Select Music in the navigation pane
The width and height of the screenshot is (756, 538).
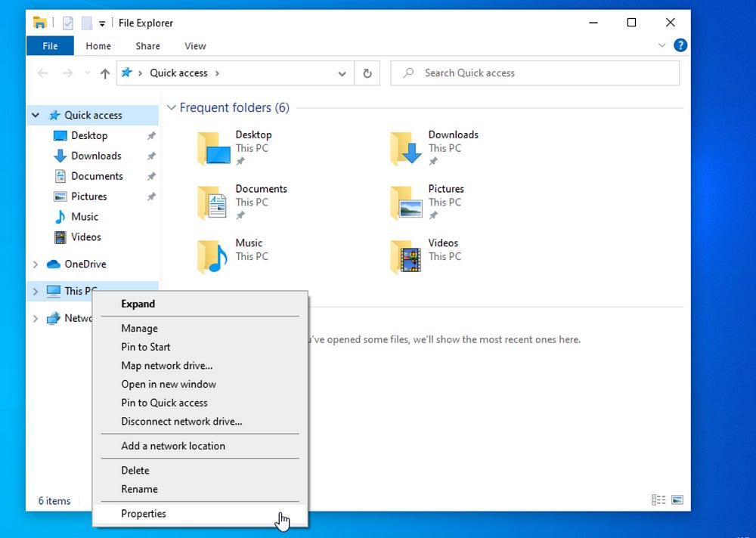pos(85,216)
